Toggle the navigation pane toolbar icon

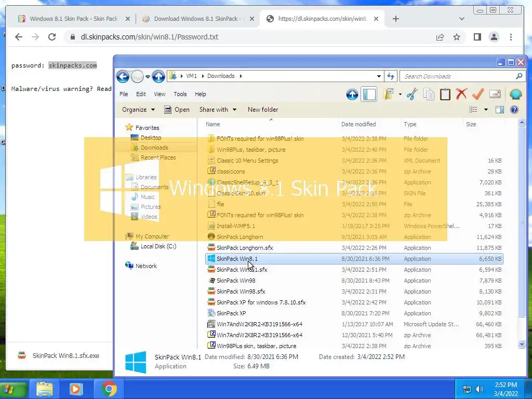369,95
